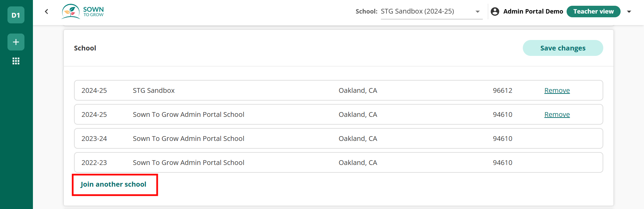Click Admin Portal Demo user name

point(533,12)
